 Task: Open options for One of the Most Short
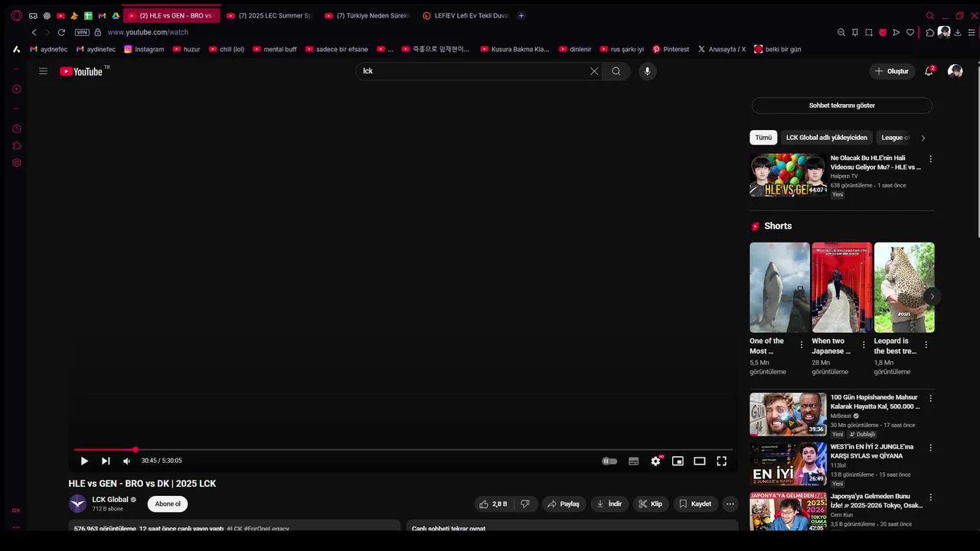802,345
